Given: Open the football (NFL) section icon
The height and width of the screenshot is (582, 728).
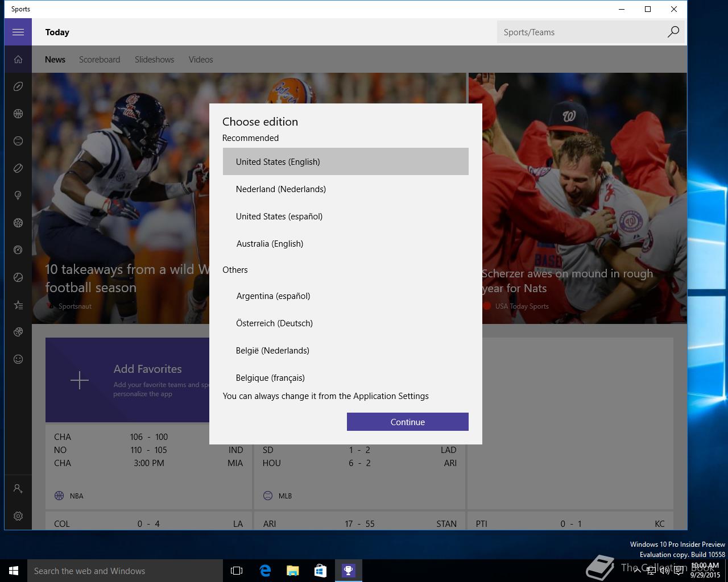Looking at the screenshot, I should [x=18, y=86].
